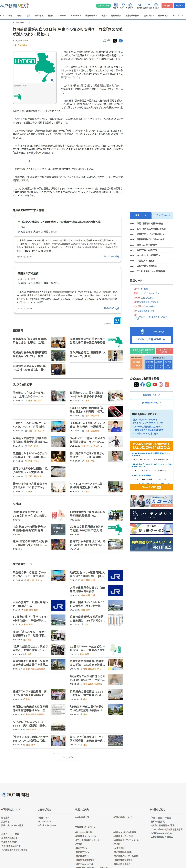
Task: Open the 病院内の清掃業務 job title
Action: click(x=28, y=273)
